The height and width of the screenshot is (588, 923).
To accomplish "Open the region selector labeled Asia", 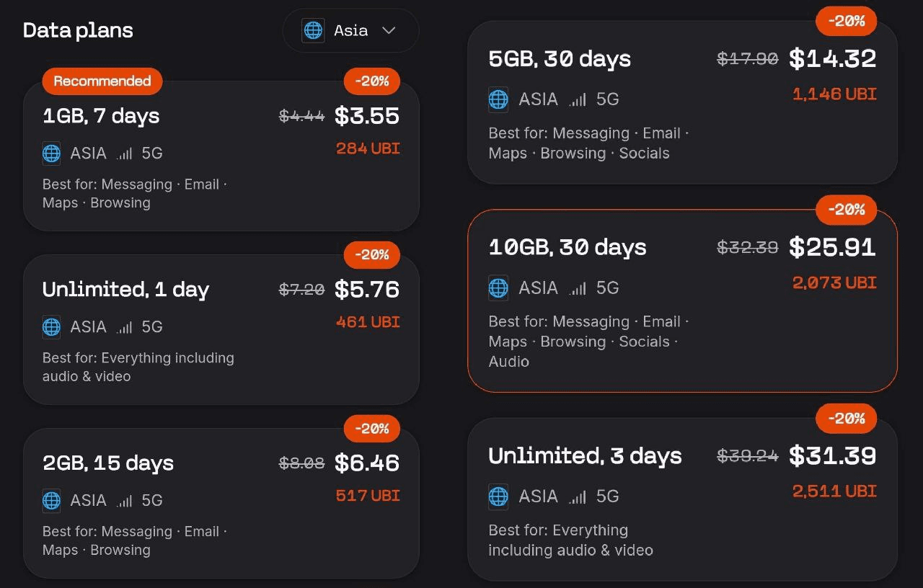I will 350,31.
